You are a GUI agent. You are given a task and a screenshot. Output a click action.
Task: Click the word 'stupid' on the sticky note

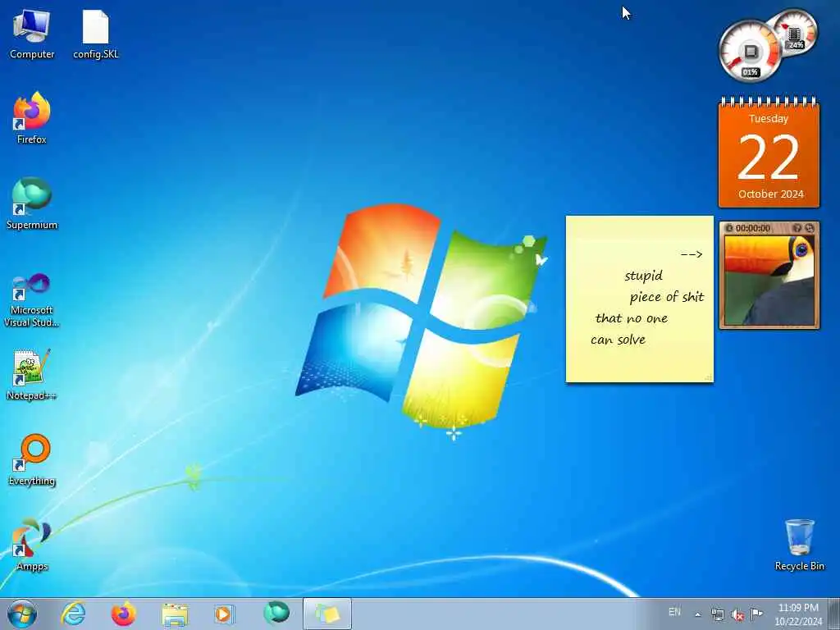tap(643, 276)
